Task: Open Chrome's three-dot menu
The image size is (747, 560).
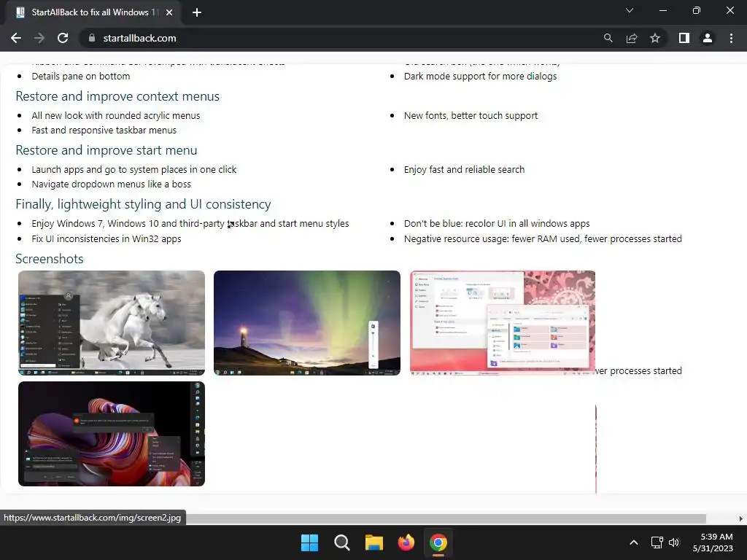Action: pos(731,38)
